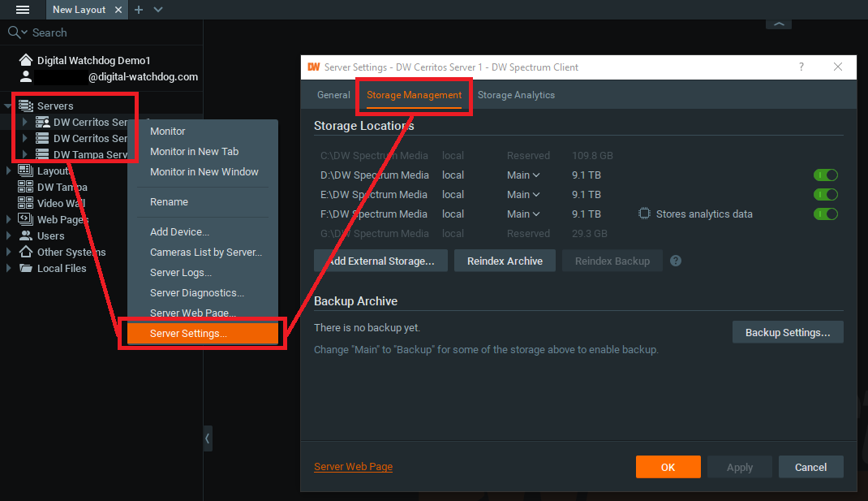
Task: Close the Server Settings dialog
Action: click(837, 67)
